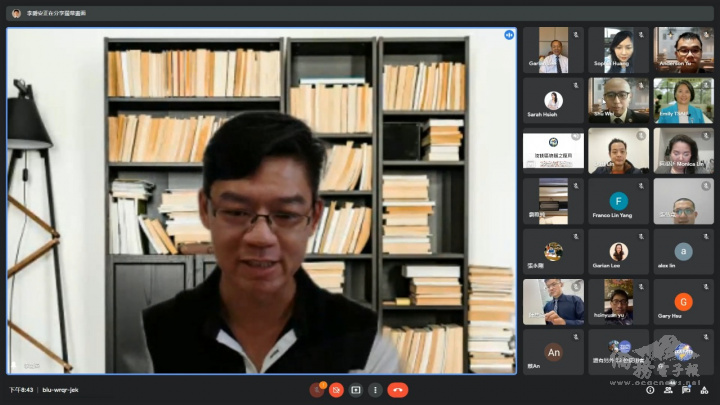The image size is (720, 405).
Task: Click Monica Lin's muted microphone icon
Action: pyautogui.click(x=707, y=133)
